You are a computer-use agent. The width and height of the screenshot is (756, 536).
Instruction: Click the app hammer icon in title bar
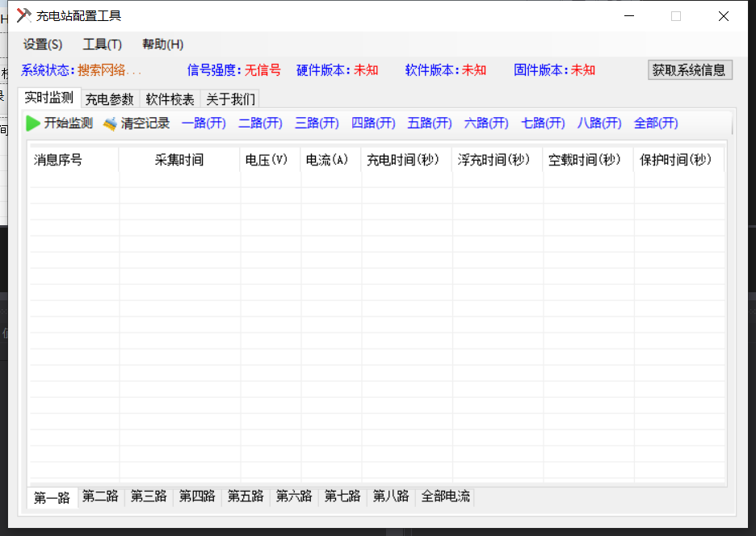pos(23,15)
